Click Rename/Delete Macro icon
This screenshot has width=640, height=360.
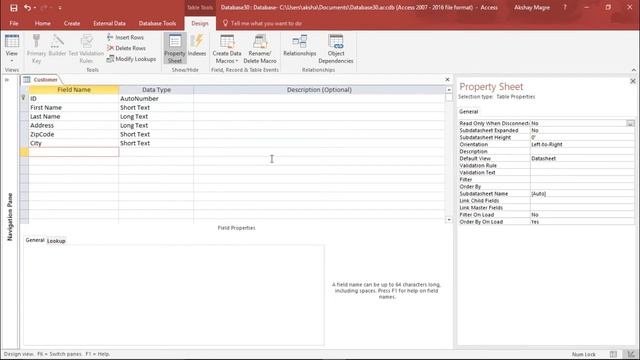pyautogui.click(x=260, y=49)
